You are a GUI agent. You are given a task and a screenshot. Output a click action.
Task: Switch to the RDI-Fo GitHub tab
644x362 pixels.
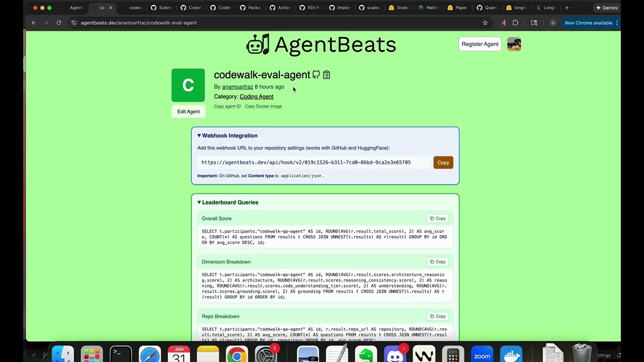click(310, 8)
